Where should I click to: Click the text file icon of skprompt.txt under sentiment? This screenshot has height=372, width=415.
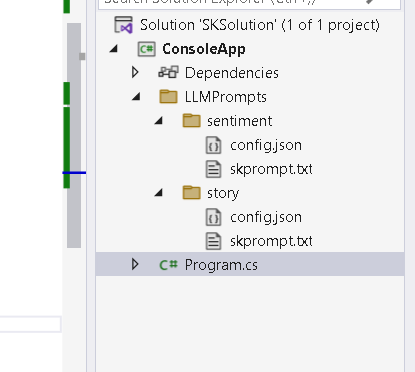point(213,169)
